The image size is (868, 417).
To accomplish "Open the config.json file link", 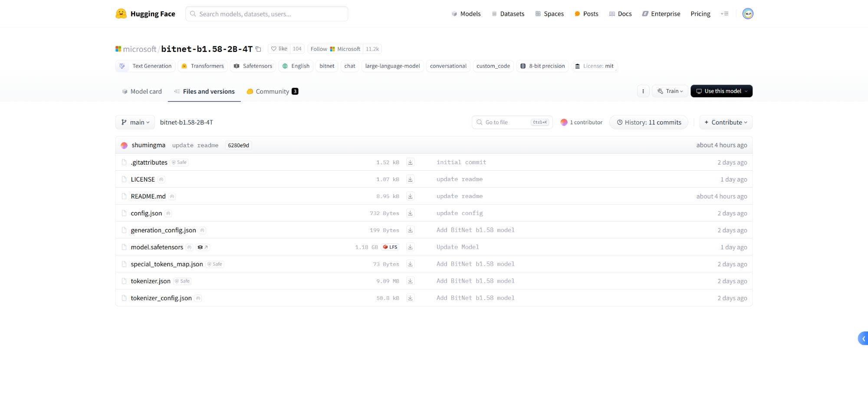I will 146,213.
